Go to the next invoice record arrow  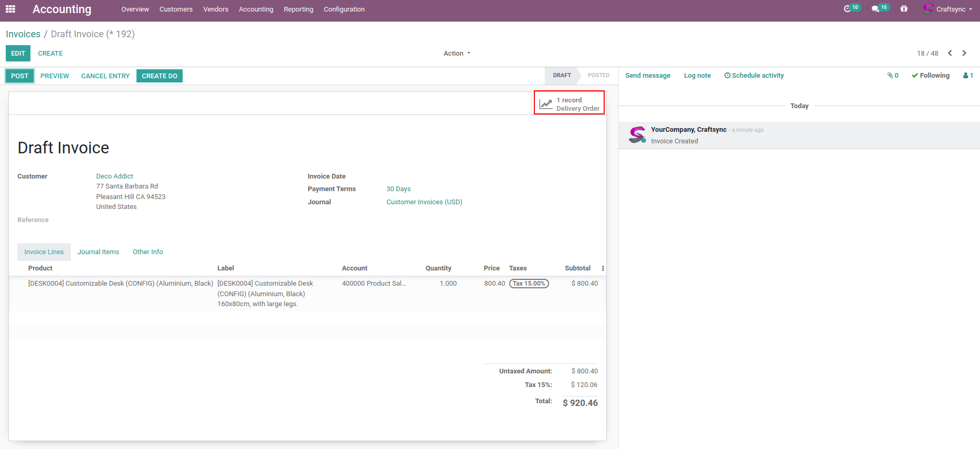tap(964, 53)
